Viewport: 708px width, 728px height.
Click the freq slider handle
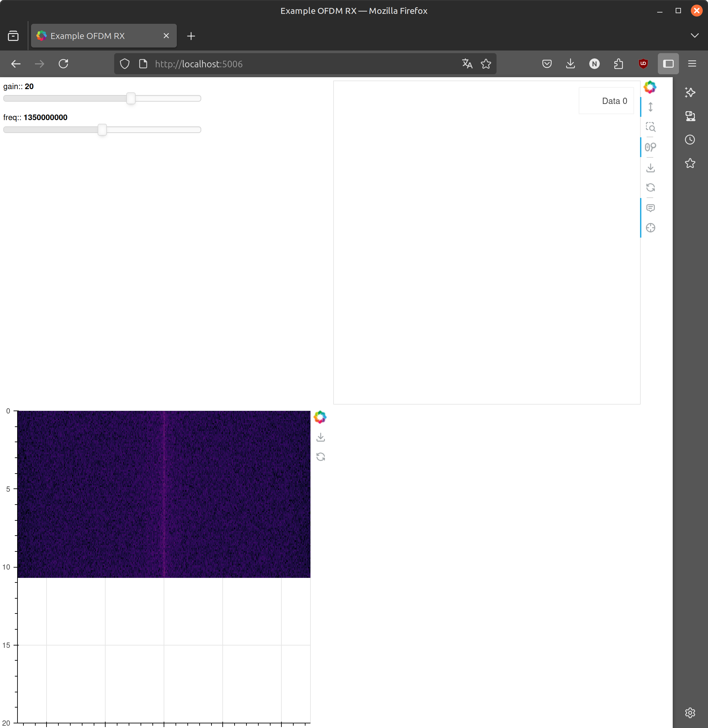[102, 130]
